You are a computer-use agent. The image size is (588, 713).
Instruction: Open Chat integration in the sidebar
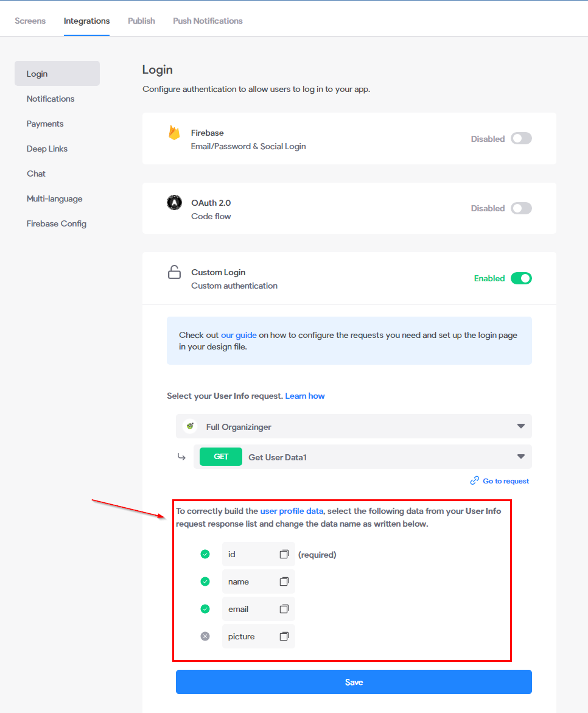tap(36, 174)
